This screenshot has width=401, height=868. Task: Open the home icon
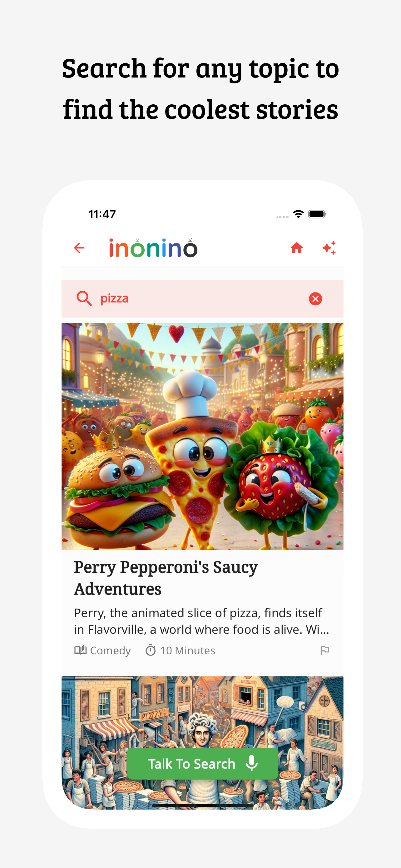[x=297, y=248]
